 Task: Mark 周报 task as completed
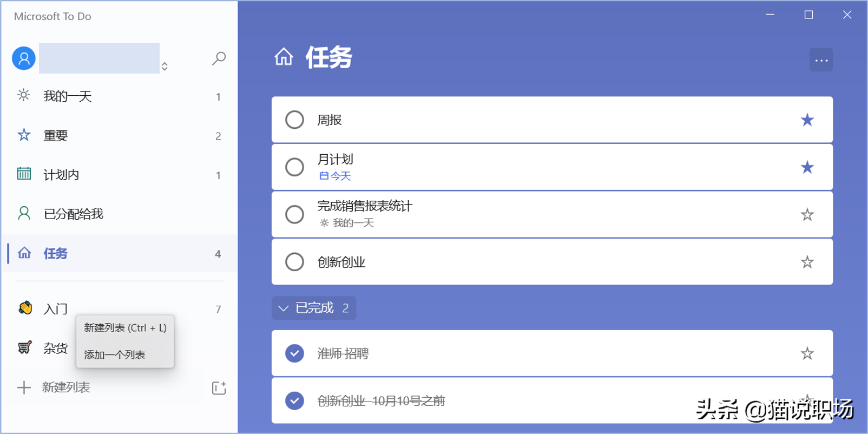[x=294, y=120]
